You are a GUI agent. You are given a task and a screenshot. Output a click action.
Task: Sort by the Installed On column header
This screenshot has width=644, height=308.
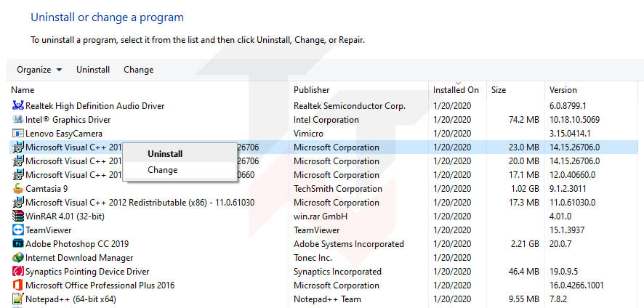(x=456, y=90)
